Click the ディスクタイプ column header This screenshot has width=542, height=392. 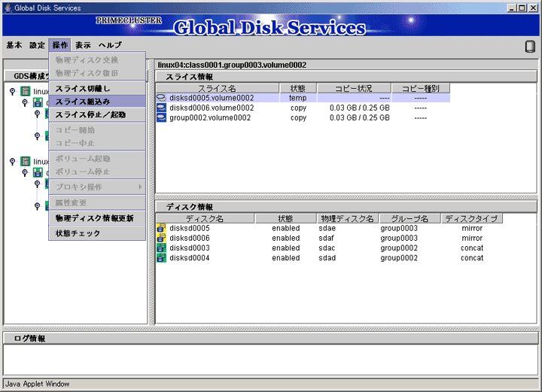tap(472, 219)
